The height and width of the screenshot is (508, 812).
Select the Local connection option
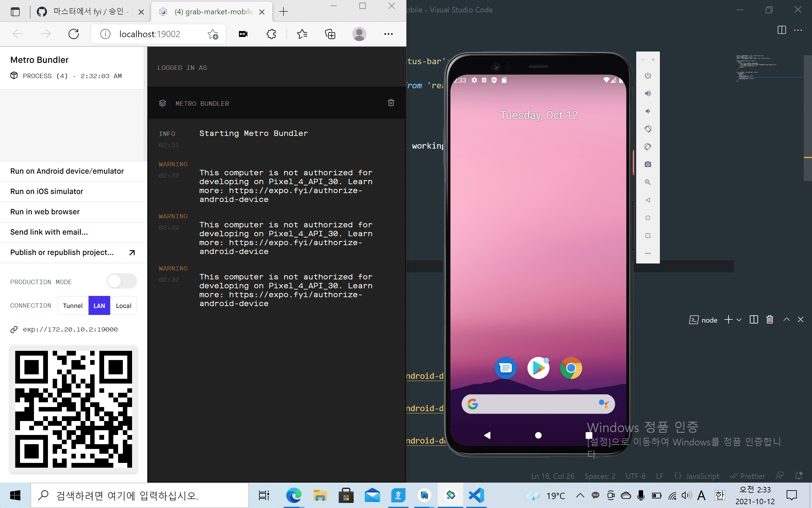(123, 306)
